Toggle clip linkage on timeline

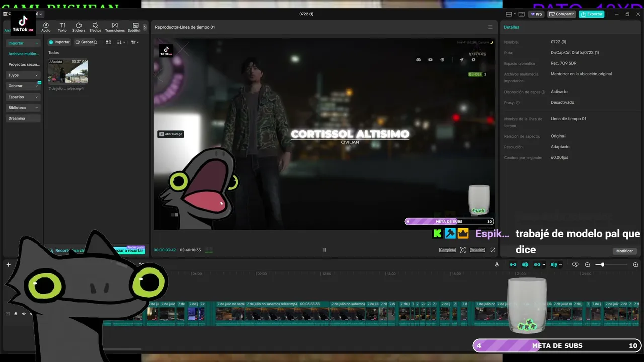[x=537, y=265]
